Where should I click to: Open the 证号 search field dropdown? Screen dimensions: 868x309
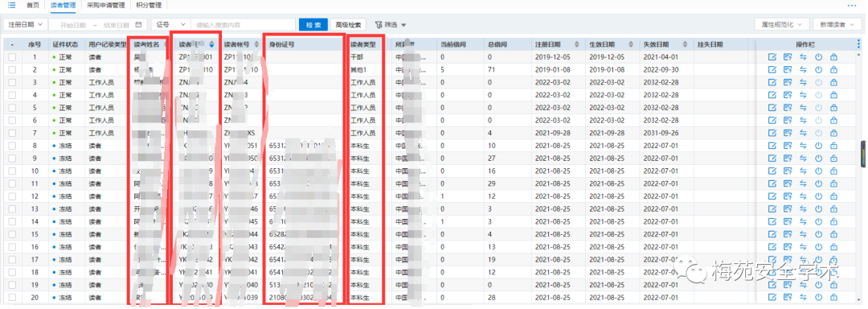[x=171, y=25]
